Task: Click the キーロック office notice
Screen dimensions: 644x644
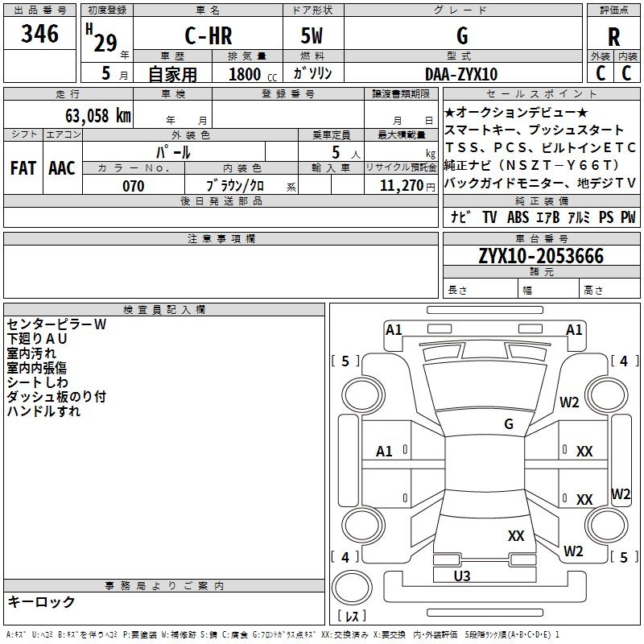Action: click(x=42, y=601)
